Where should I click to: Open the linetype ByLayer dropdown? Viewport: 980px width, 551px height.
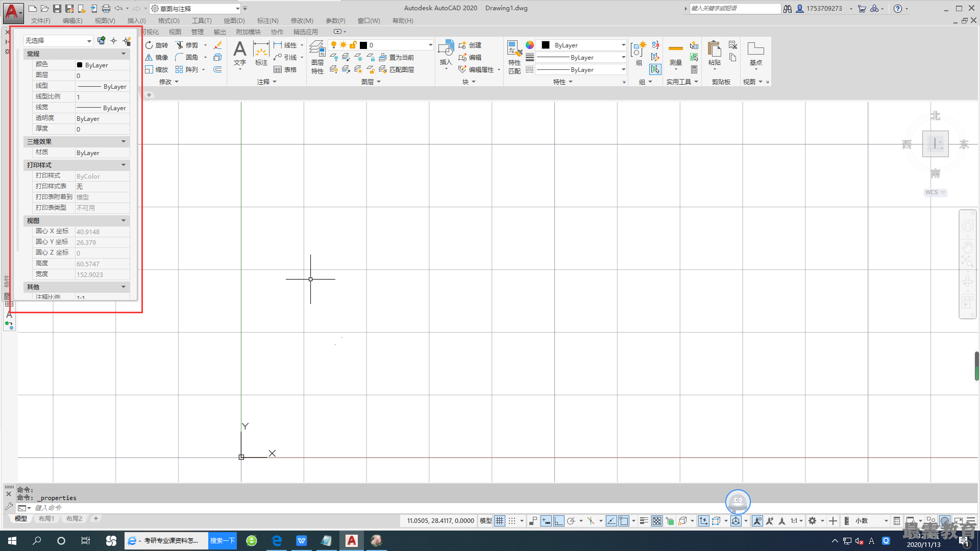(x=581, y=69)
